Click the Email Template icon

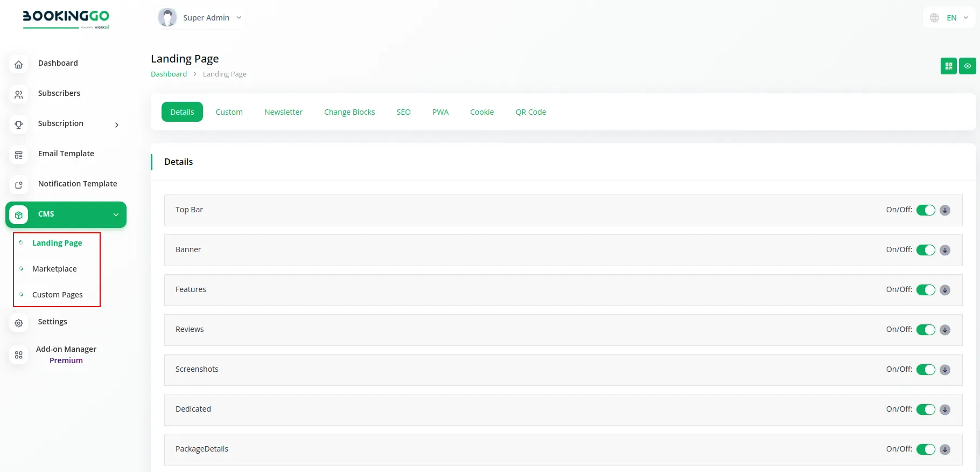tap(19, 155)
